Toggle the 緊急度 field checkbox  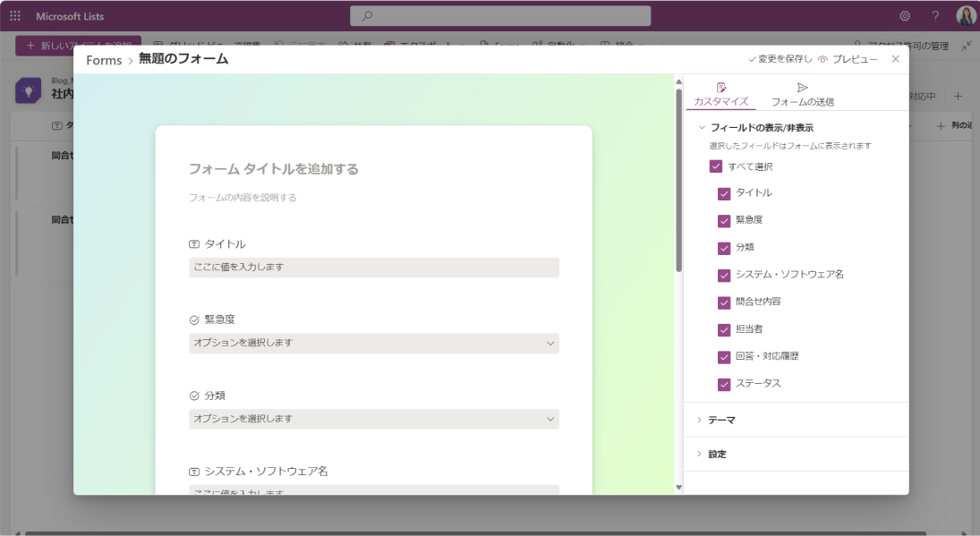coord(724,220)
